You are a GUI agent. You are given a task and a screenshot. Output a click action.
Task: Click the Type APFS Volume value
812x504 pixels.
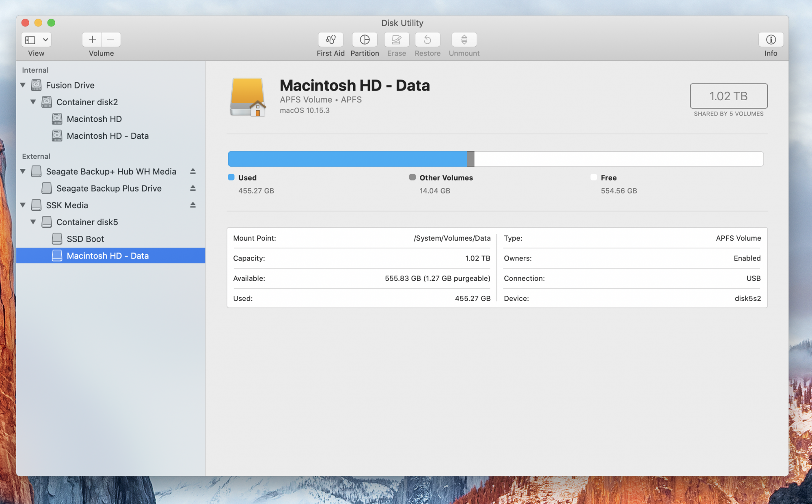[x=739, y=238]
